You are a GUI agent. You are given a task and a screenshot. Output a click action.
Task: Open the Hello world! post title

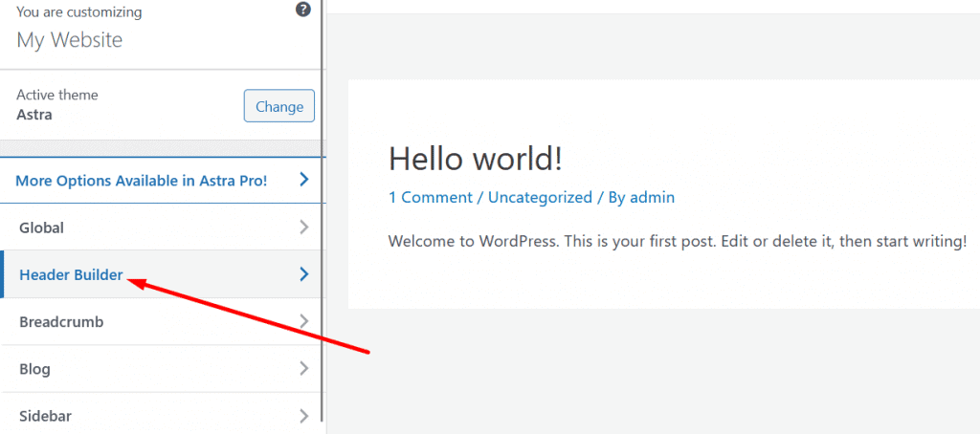click(x=476, y=158)
